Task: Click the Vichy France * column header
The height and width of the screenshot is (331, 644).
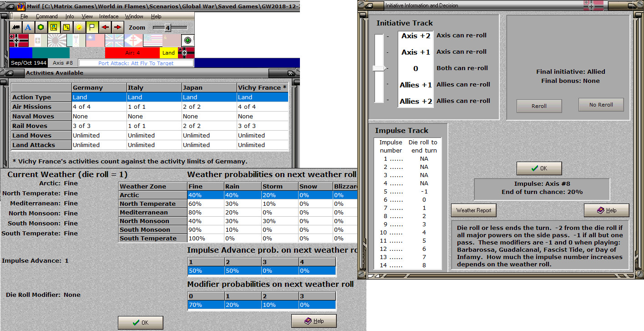Action: [263, 87]
